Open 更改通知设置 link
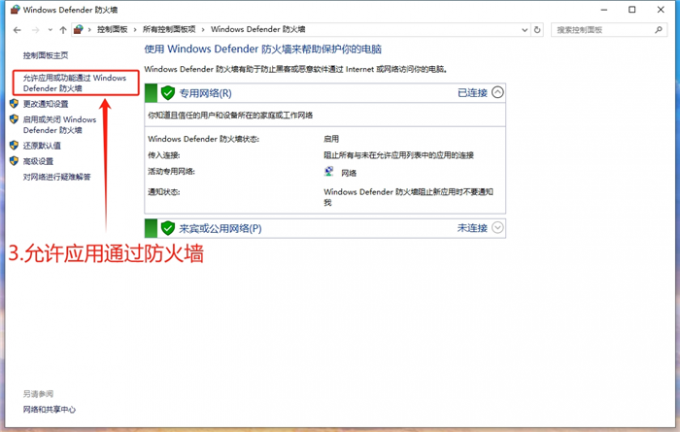680x432 pixels. (46, 104)
